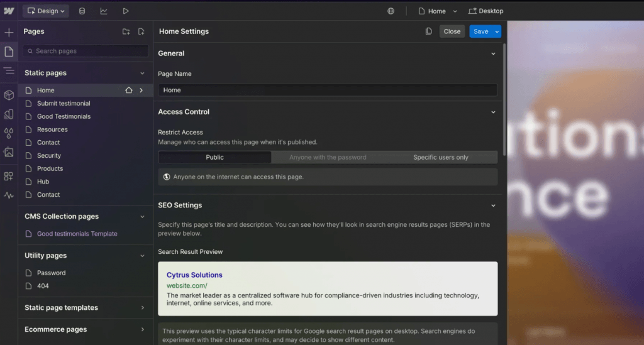Select the Security page
The image size is (644, 345).
pyautogui.click(x=49, y=155)
